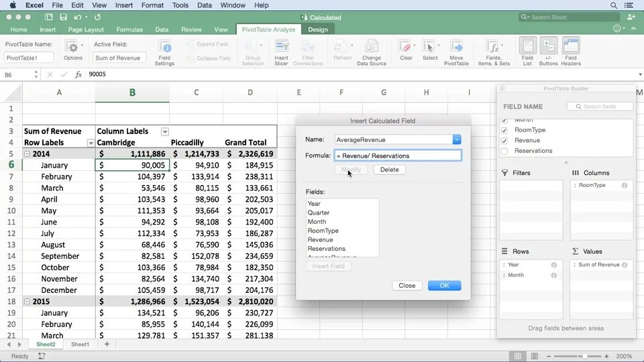Click Close in the dialog
This screenshot has width=644, height=362.
(x=407, y=286)
